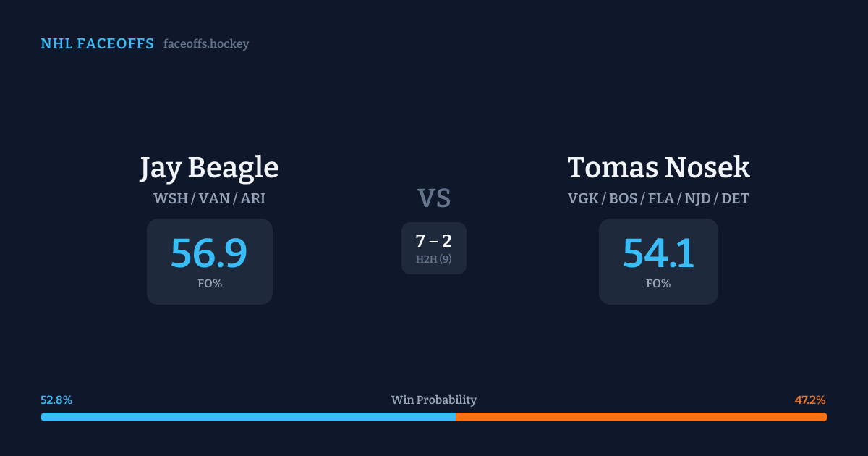Select the Tomas Nosek player name

(x=658, y=167)
